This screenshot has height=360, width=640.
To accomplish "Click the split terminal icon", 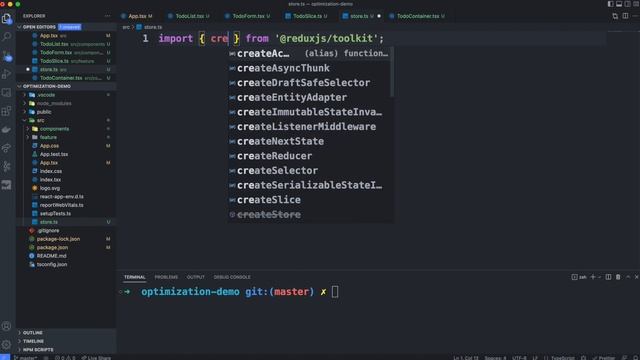I will (x=608, y=277).
